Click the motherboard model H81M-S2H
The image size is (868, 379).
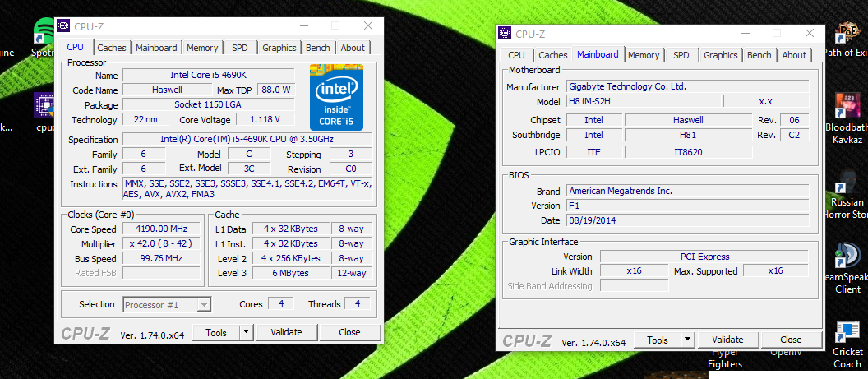[x=644, y=102]
